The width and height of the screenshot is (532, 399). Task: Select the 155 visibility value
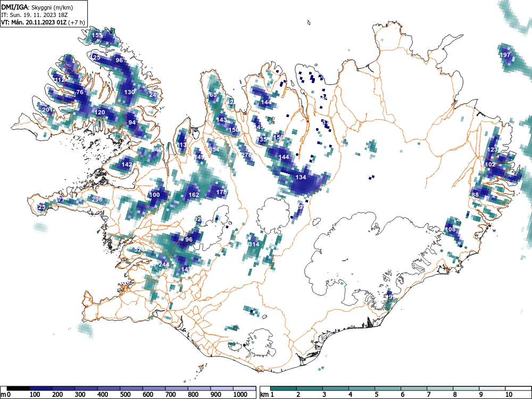tap(97, 35)
